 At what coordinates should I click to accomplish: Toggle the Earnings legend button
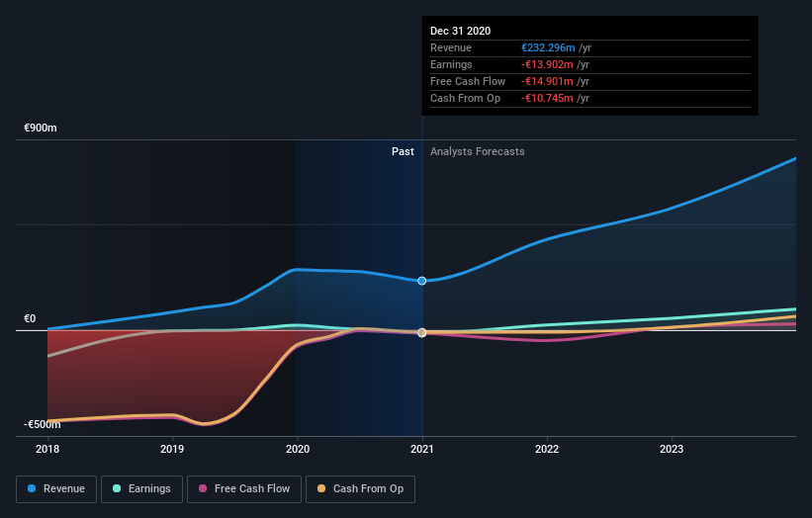coord(141,489)
